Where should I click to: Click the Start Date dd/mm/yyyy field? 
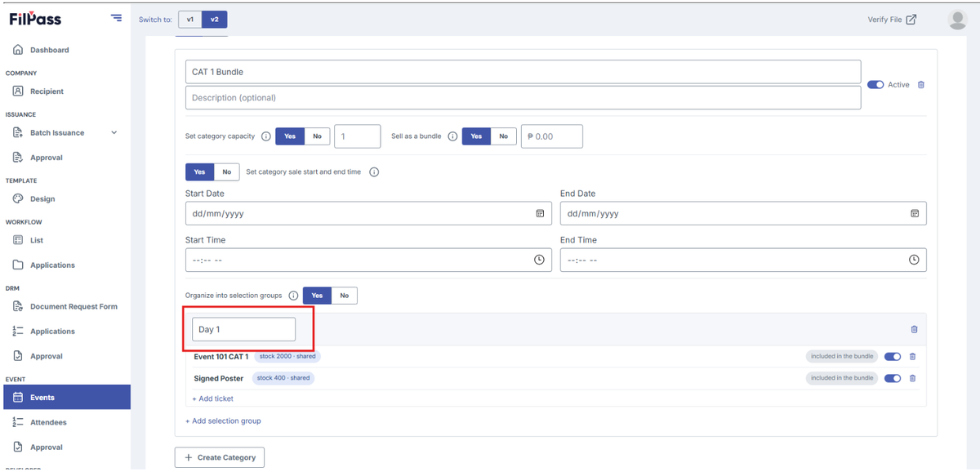click(x=368, y=213)
